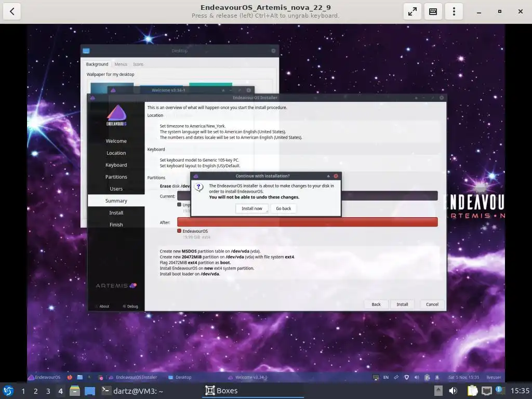Screen dimensions: 532x399
Task: Close the Continue with installation dialog
Action: click(336, 176)
